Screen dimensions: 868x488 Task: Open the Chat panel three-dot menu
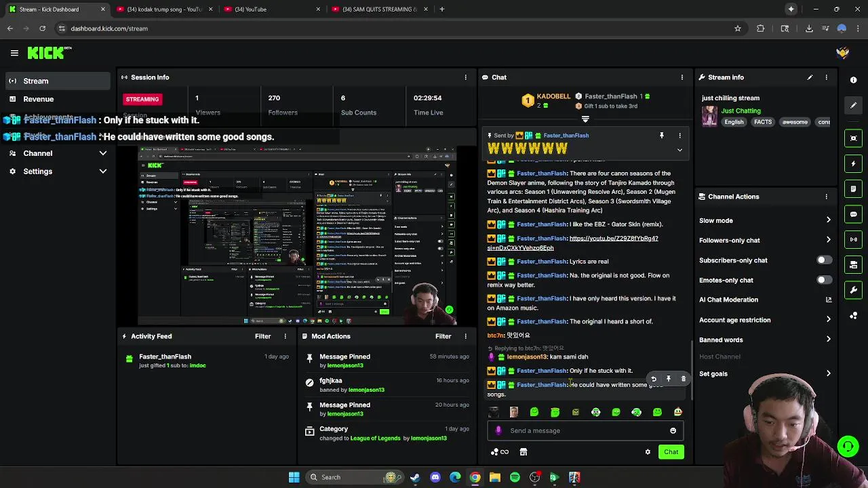[682, 77]
